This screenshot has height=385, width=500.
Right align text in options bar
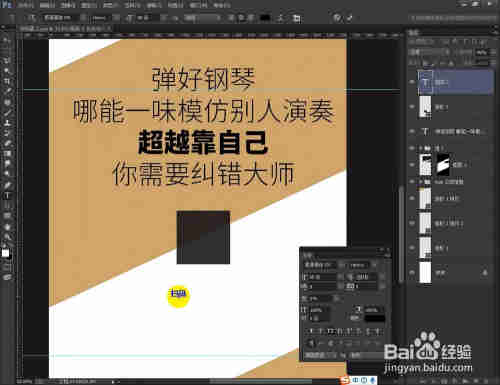point(251,18)
